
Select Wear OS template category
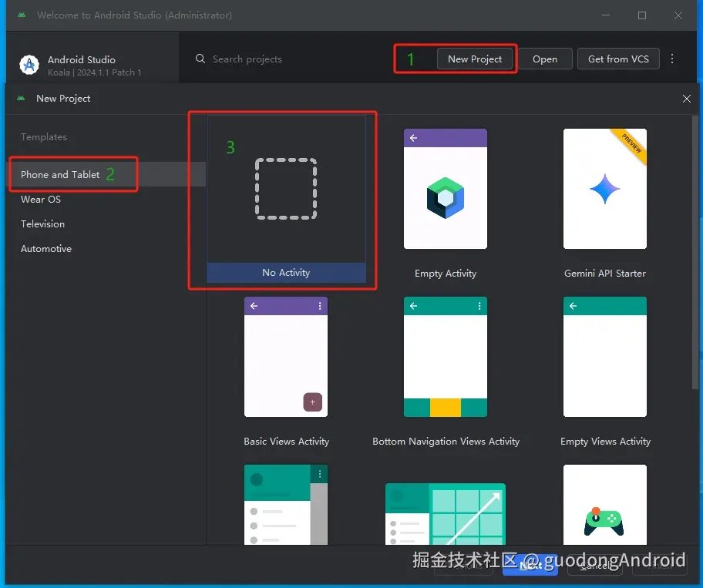click(x=106, y=199)
